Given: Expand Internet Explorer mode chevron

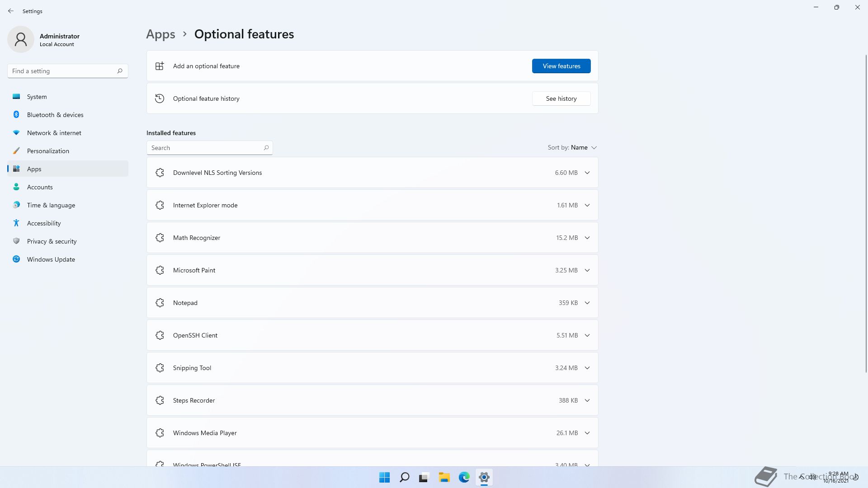Looking at the screenshot, I should (x=587, y=205).
